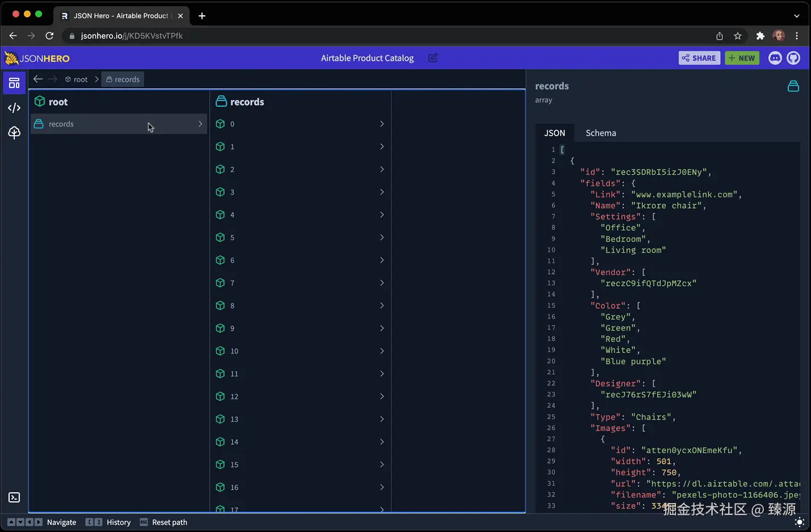Open the terminal icon in sidebar
The width and height of the screenshot is (811, 532).
pos(14,497)
